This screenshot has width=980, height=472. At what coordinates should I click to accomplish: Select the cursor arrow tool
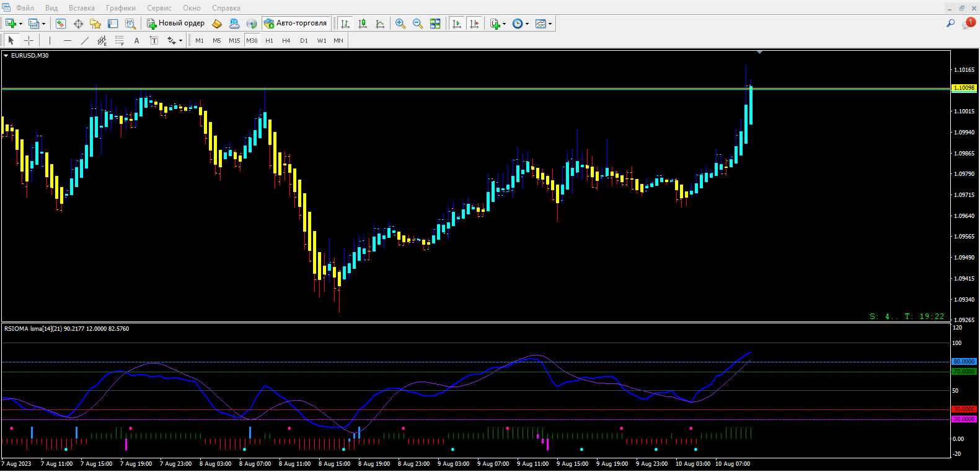click(11, 40)
